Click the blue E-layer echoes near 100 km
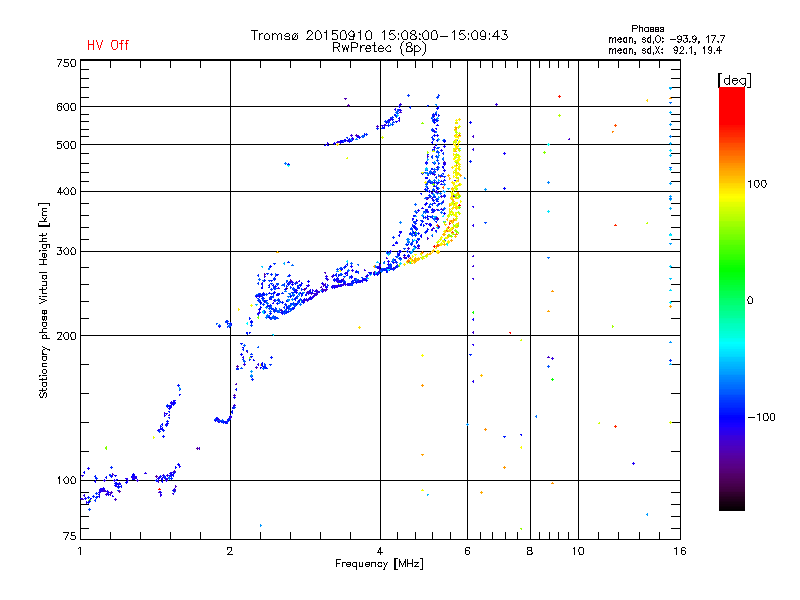 (x=130, y=481)
